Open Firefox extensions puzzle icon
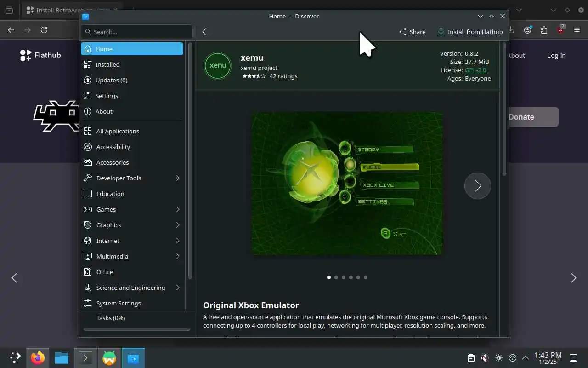Screen dimensions: 588x368 click(544, 30)
